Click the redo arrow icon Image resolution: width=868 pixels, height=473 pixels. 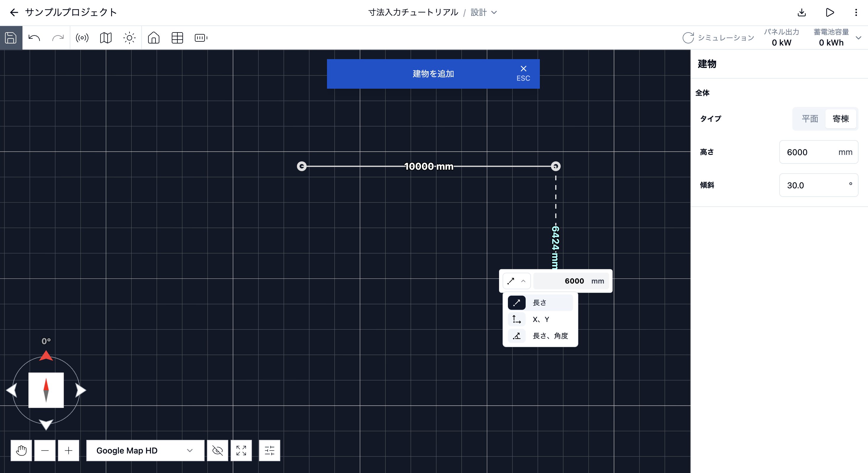58,38
